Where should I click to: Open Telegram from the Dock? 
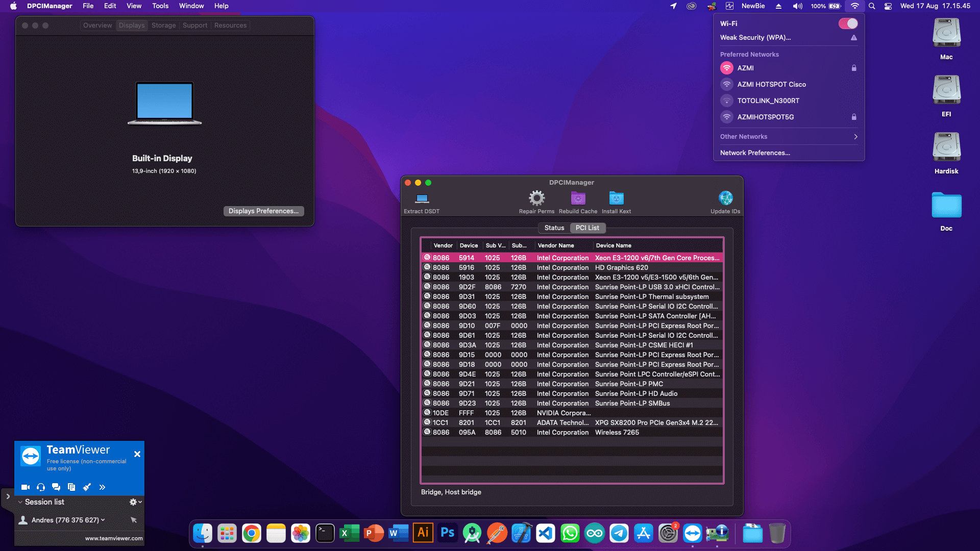coord(619,534)
